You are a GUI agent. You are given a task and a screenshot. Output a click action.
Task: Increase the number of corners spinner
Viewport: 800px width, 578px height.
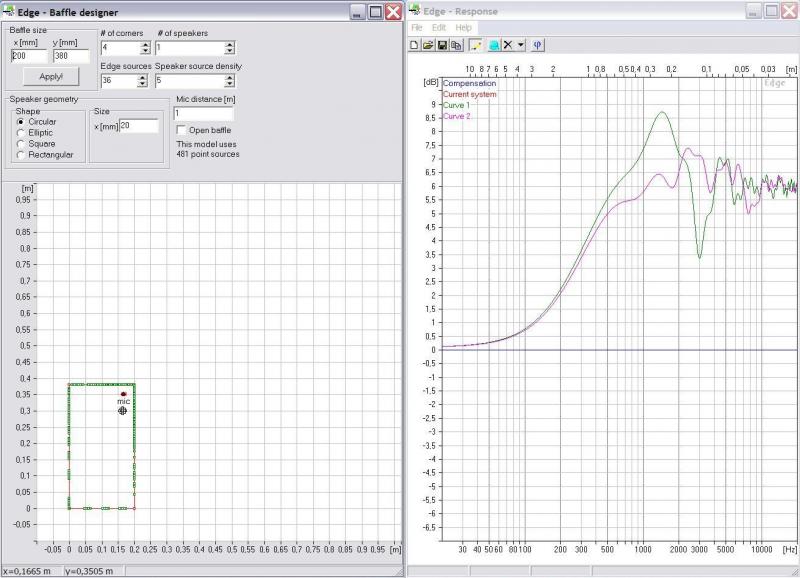[145, 44]
